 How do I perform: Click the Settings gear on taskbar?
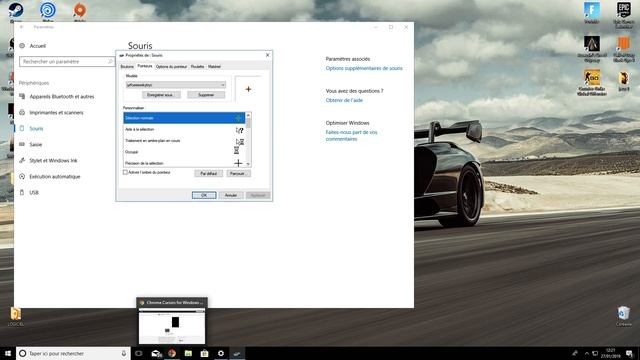[x=221, y=353]
